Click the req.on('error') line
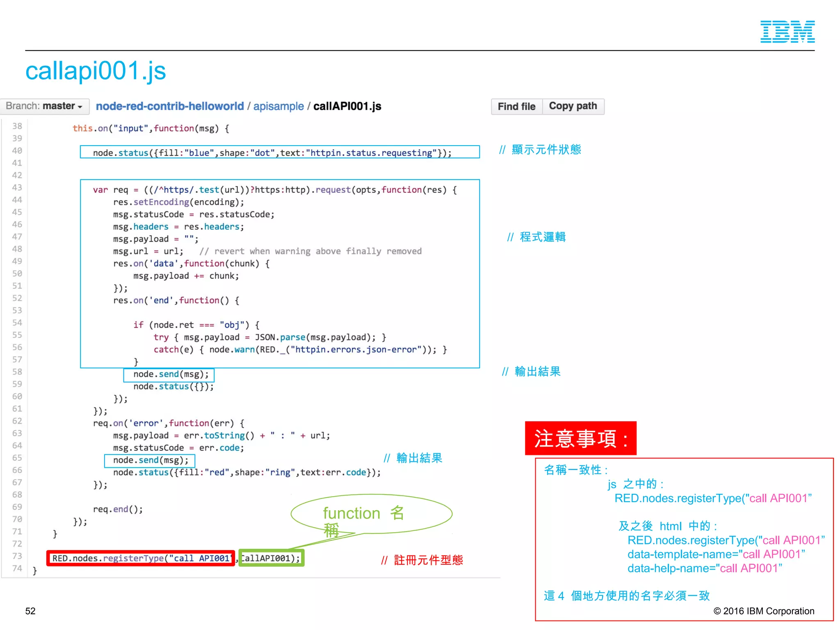Screen dimensions: 840x630 click(x=169, y=423)
